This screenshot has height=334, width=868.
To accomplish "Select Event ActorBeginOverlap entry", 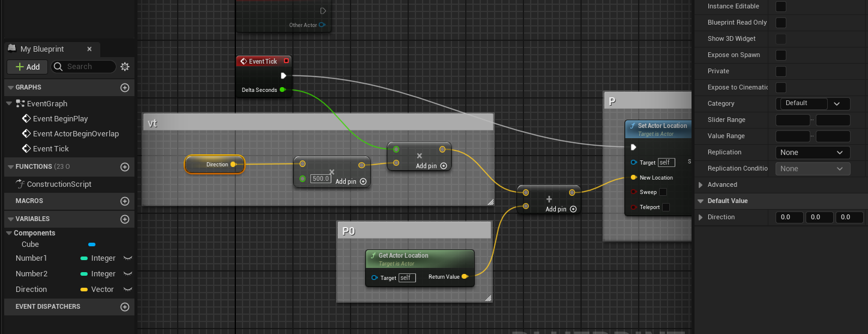I will click(76, 134).
